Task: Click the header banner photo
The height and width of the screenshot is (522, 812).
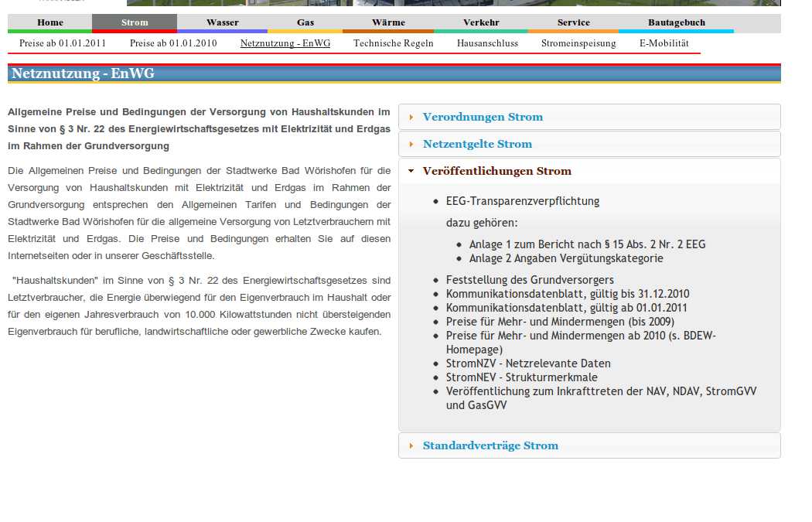Action: pyautogui.click(x=454, y=2)
